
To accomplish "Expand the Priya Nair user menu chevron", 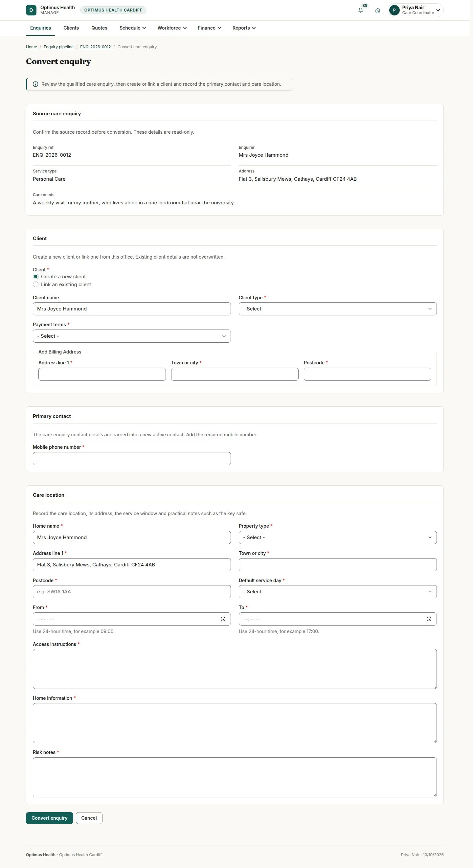I will point(438,10).
